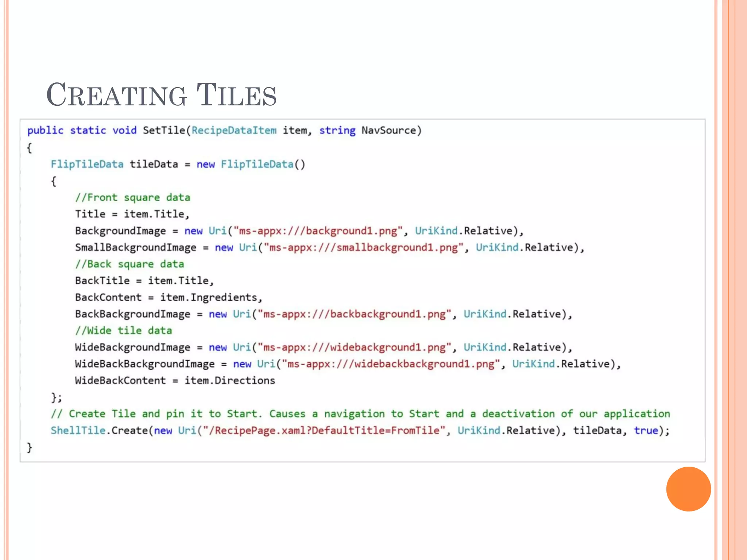Click the 'BackTitle = item.Title,' line
The image size is (747, 560).
click(144, 281)
